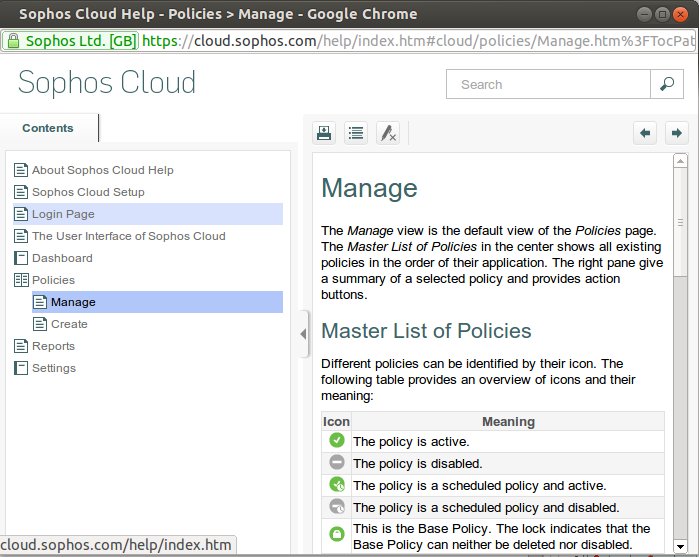The image size is (699, 557).
Task: Click 'The policy is a scheduled policy and active.'
Action: (480, 485)
